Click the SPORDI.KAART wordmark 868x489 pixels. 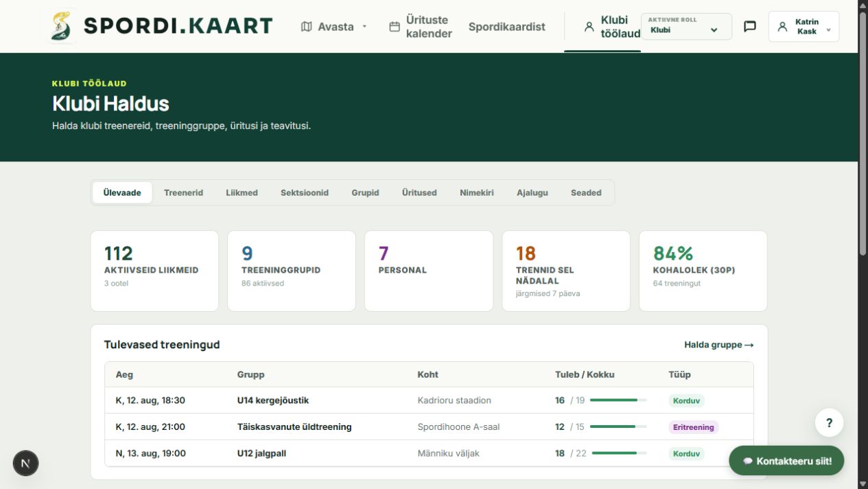(x=178, y=26)
